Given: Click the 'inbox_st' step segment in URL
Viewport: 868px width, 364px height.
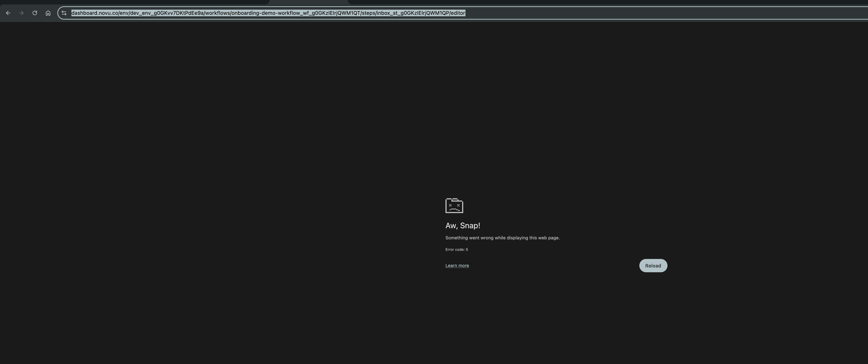Looking at the screenshot, I should (x=388, y=13).
